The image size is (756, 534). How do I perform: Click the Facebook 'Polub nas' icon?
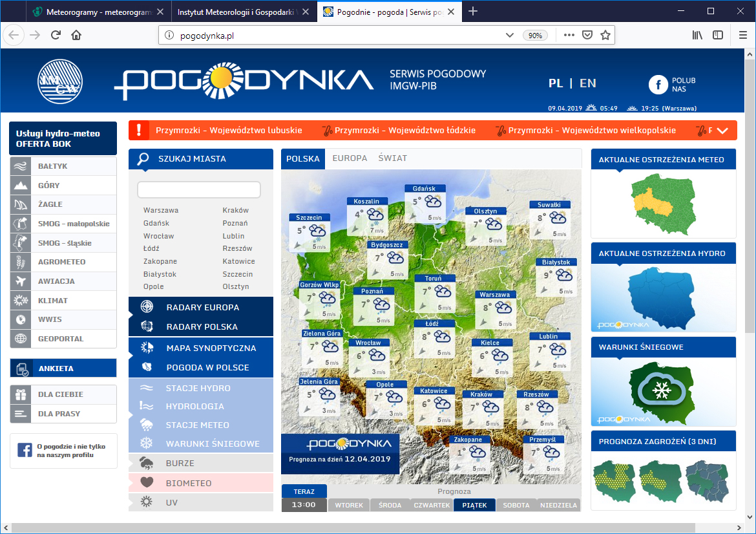click(x=658, y=85)
